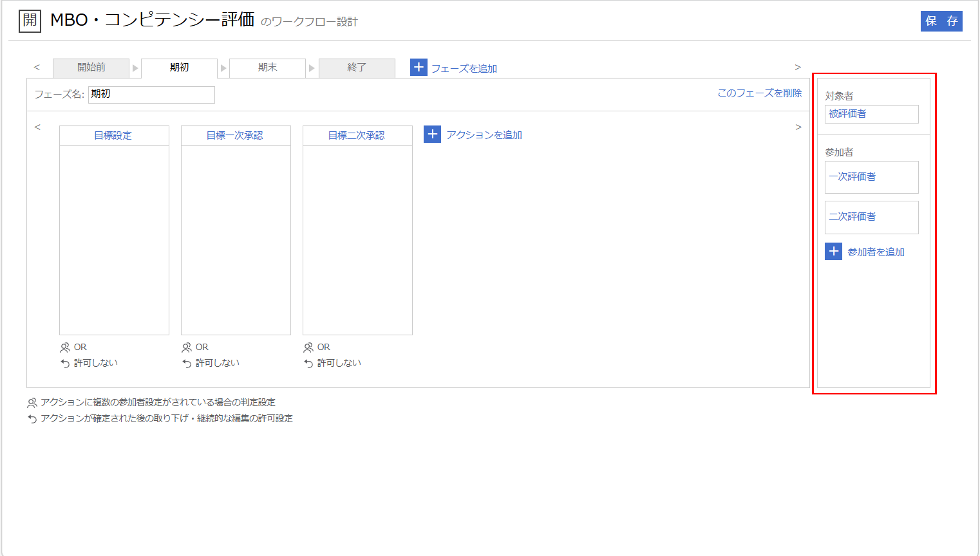The width and height of the screenshot is (980, 556).
Task: Click the 対象者 section label
Action: (x=839, y=96)
